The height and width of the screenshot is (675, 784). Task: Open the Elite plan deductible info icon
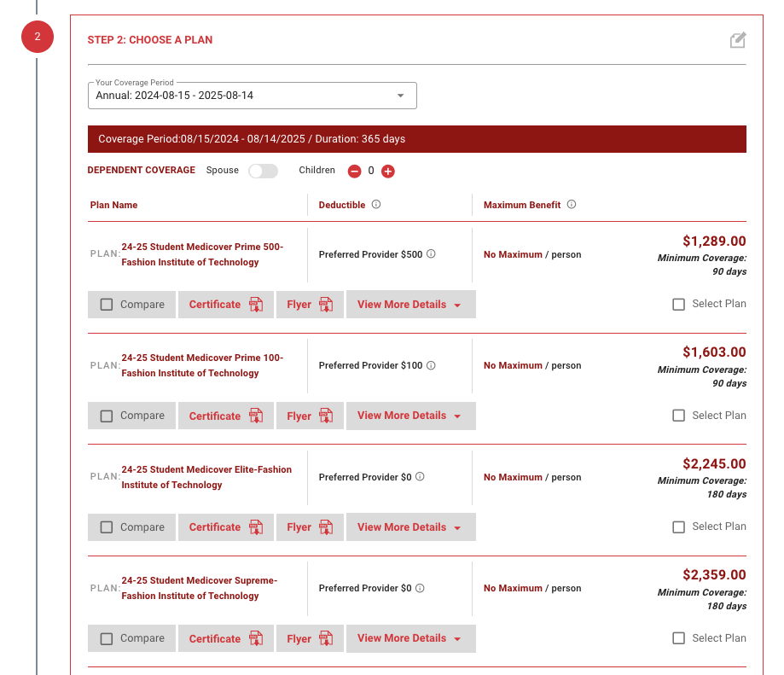pos(420,476)
